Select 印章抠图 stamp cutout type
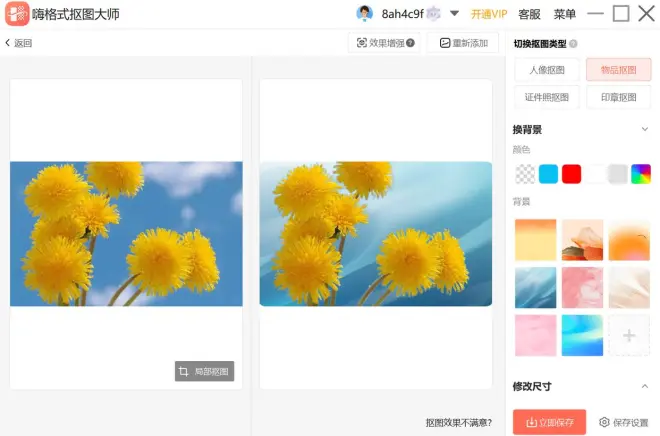Screen dimensions: 660x436 click(x=618, y=97)
